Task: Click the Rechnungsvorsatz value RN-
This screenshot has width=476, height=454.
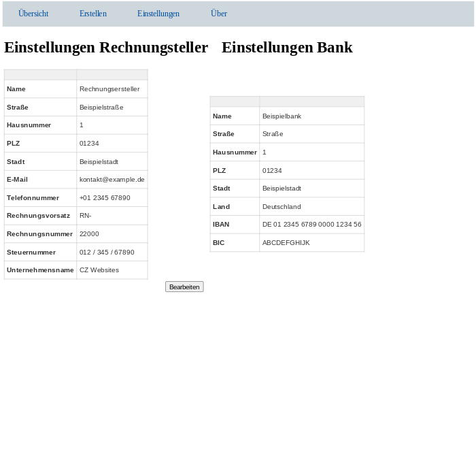Action: (x=85, y=216)
